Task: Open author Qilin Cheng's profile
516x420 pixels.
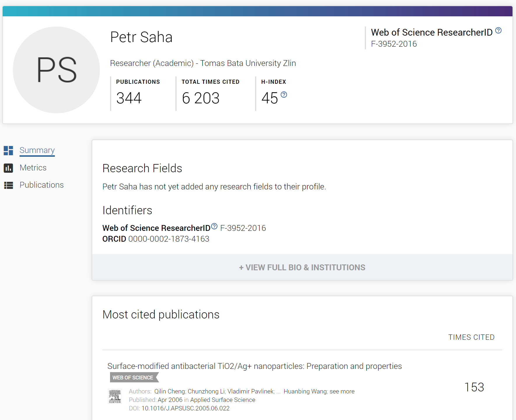Action: point(169,391)
